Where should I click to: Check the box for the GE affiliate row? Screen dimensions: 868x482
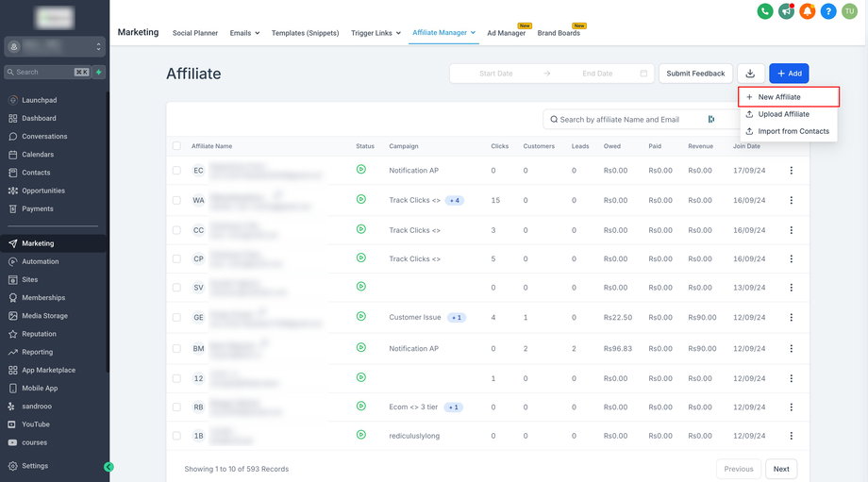click(176, 318)
